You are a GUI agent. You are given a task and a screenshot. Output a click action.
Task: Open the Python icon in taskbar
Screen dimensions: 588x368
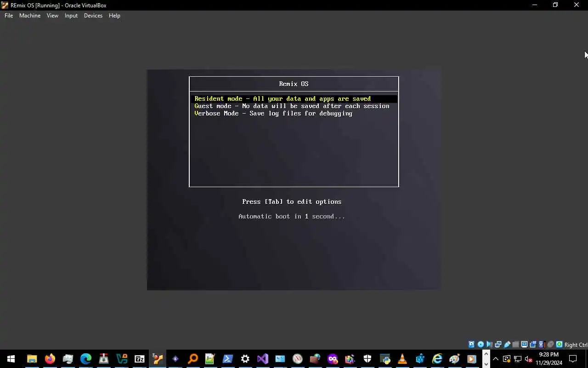coord(385,359)
